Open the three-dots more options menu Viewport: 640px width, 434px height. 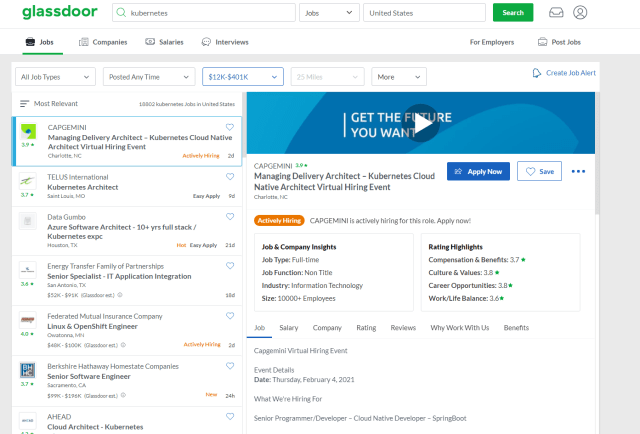click(578, 171)
